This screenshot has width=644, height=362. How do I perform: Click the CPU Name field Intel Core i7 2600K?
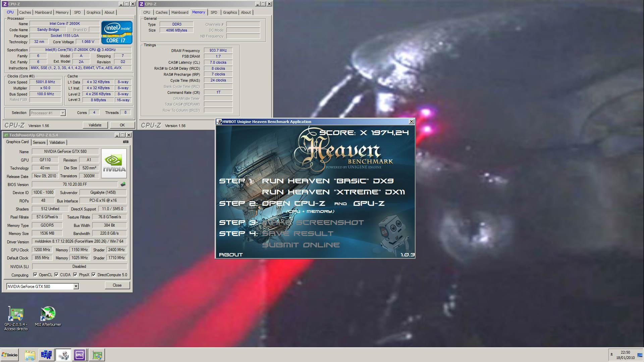[x=64, y=23]
